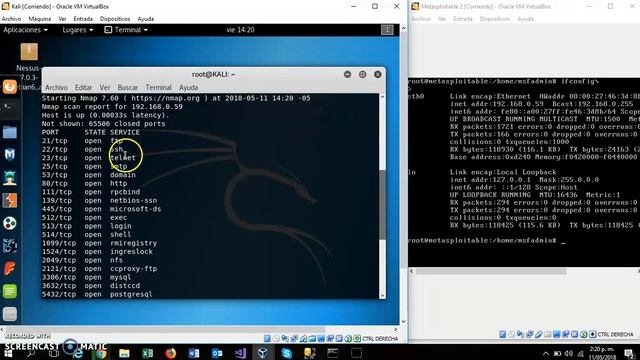Open Windows search magnifier
This screenshot has width=640, height=360.
click(x=31, y=353)
